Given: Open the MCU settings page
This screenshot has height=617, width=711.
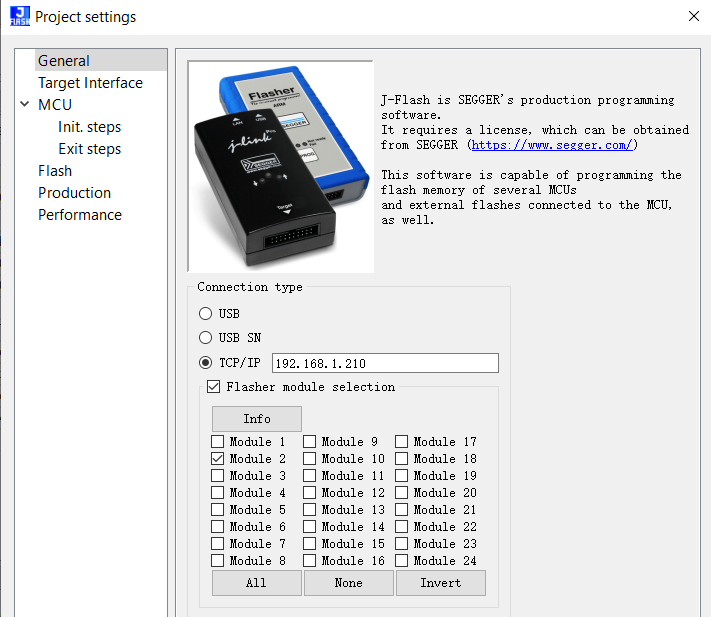Looking at the screenshot, I should [55, 105].
